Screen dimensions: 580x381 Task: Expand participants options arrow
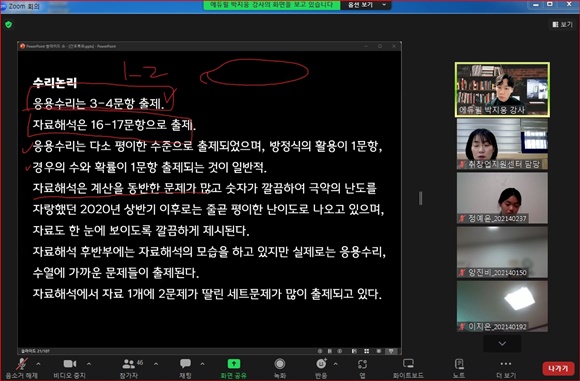(x=156, y=364)
